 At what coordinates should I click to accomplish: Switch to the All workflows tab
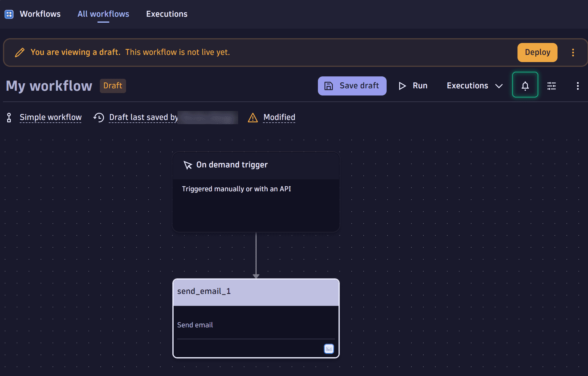(103, 14)
